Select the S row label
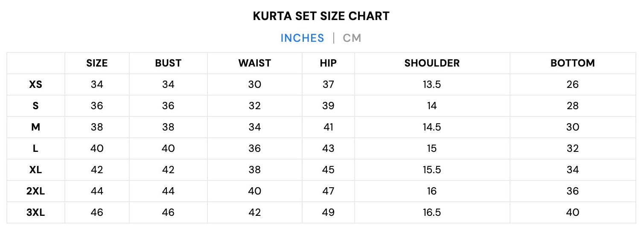Viewport: 644px width, 244px height. [x=35, y=106]
